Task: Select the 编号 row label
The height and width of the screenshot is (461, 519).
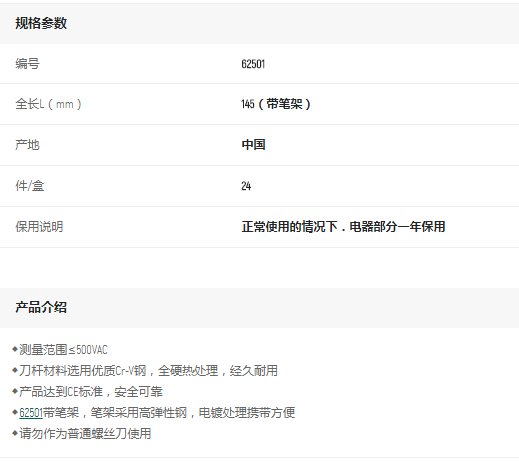Action: coord(27,63)
